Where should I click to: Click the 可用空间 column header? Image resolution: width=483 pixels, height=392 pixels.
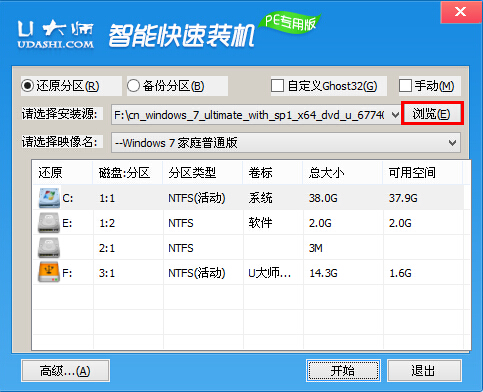(423, 173)
